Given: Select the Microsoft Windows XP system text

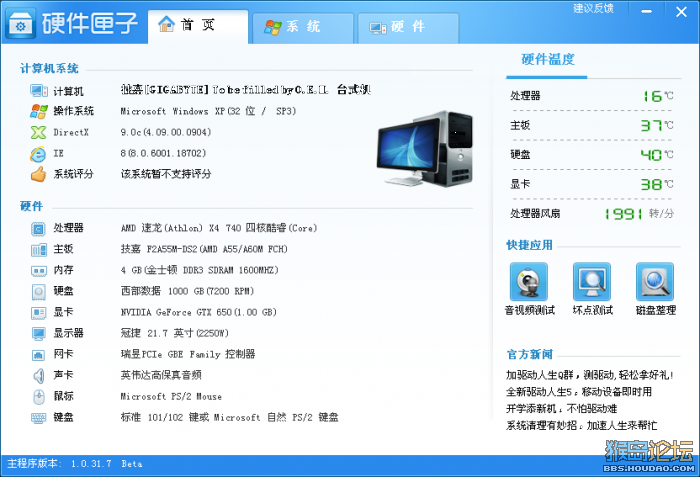Looking at the screenshot, I should 208,111.
